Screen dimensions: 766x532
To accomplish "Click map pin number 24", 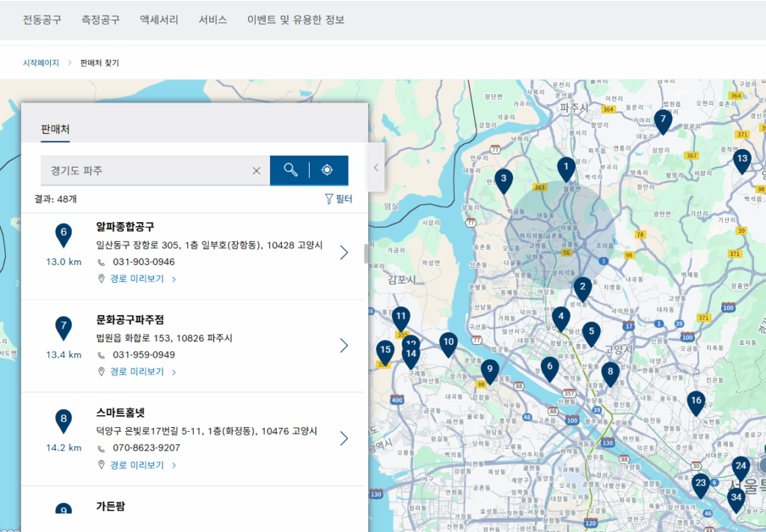I will click(741, 468).
